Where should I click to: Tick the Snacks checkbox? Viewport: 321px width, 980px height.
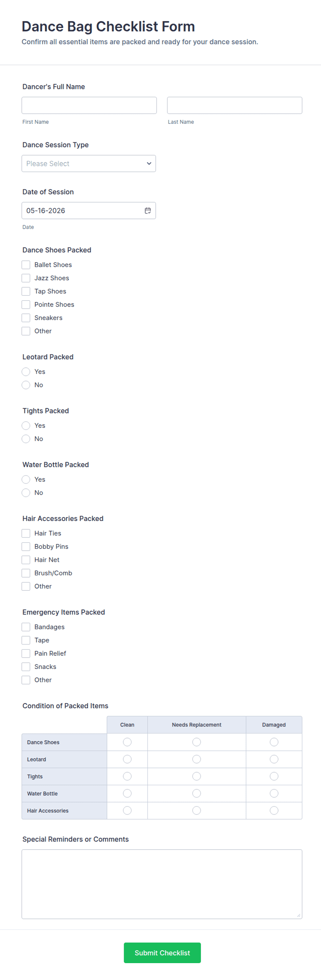pos(26,667)
